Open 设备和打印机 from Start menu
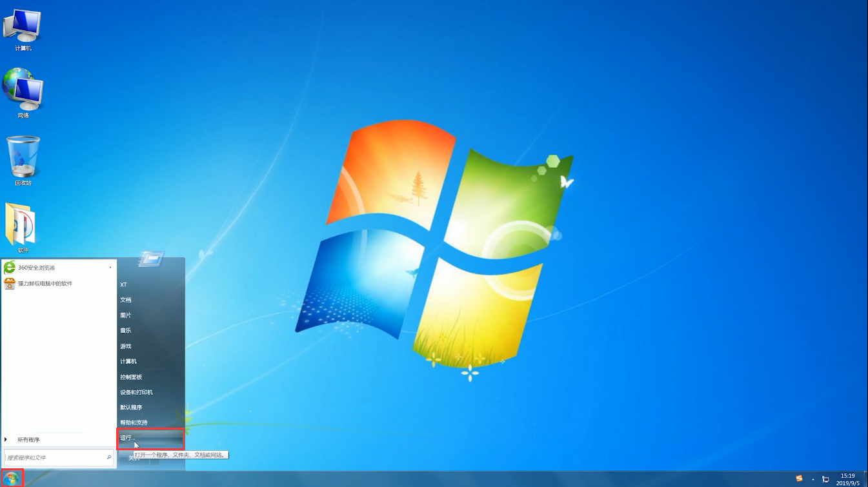Image resolution: width=868 pixels, height=487 pixels. pos(151,392)
